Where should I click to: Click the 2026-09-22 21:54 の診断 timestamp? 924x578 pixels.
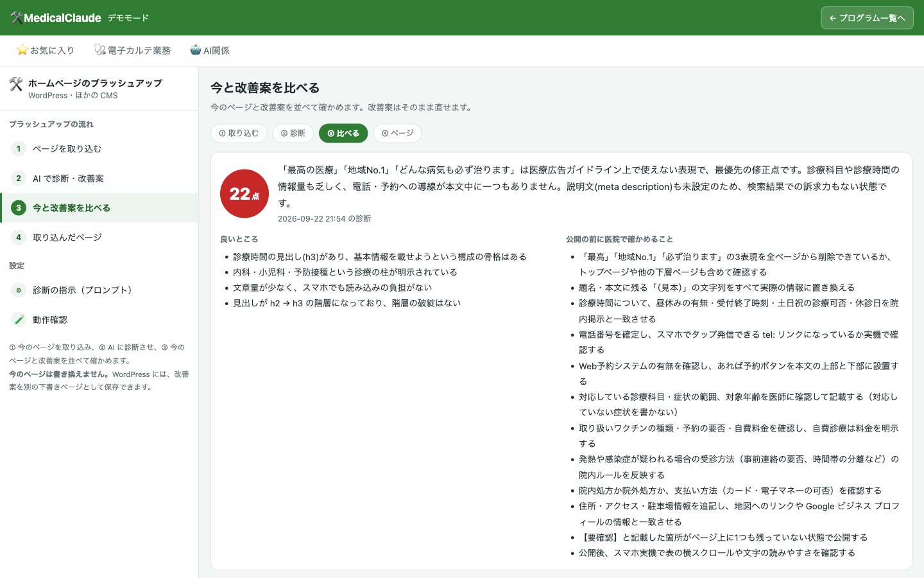coord(324,219)
